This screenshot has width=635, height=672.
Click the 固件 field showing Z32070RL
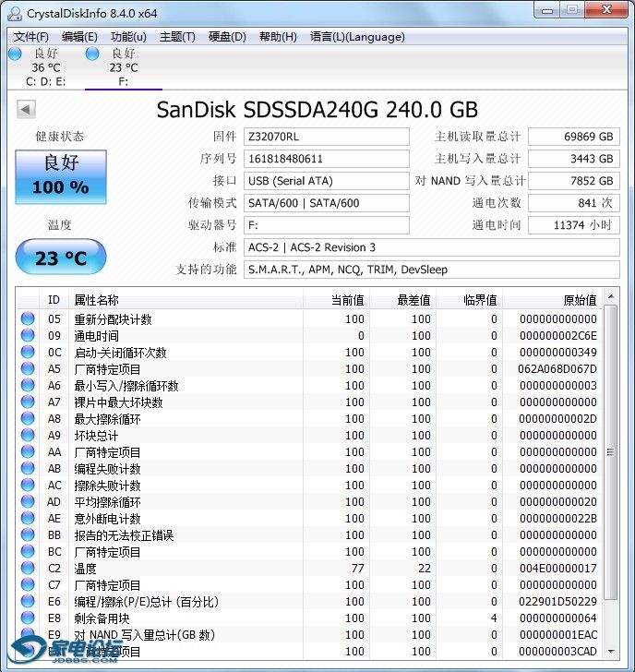coord(327,137)
